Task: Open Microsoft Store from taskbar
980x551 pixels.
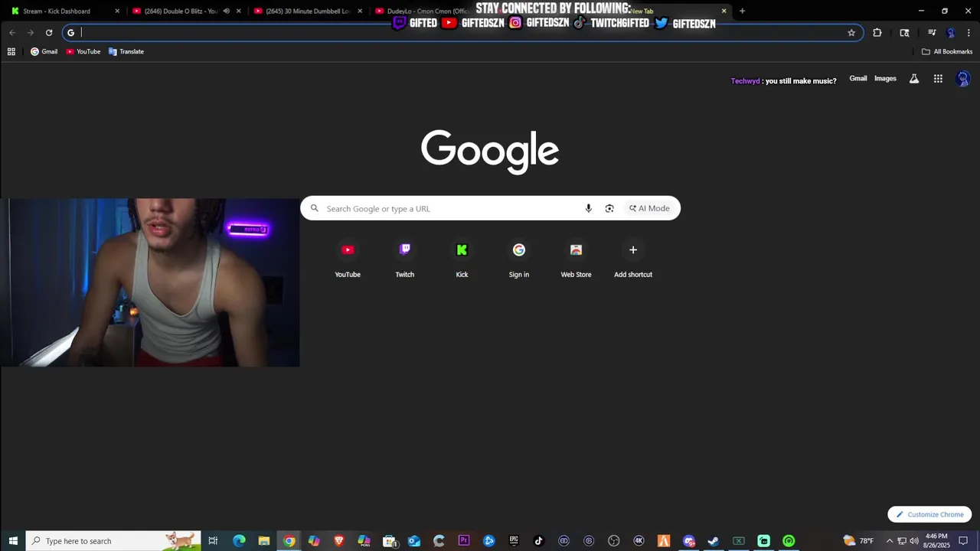Action: tap(389, 541)
